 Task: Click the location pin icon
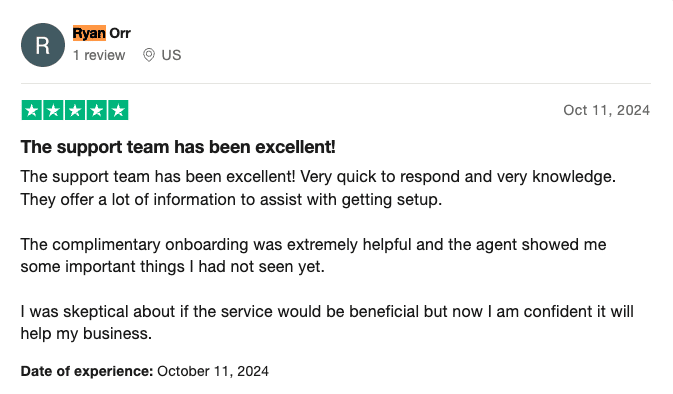pyautogui.click(x=149, y=55)
